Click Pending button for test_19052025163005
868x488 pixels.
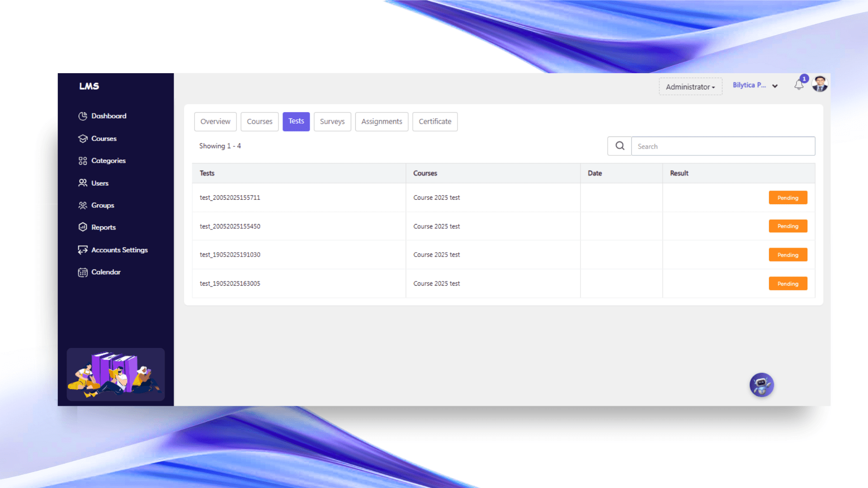tap(788, 284)
